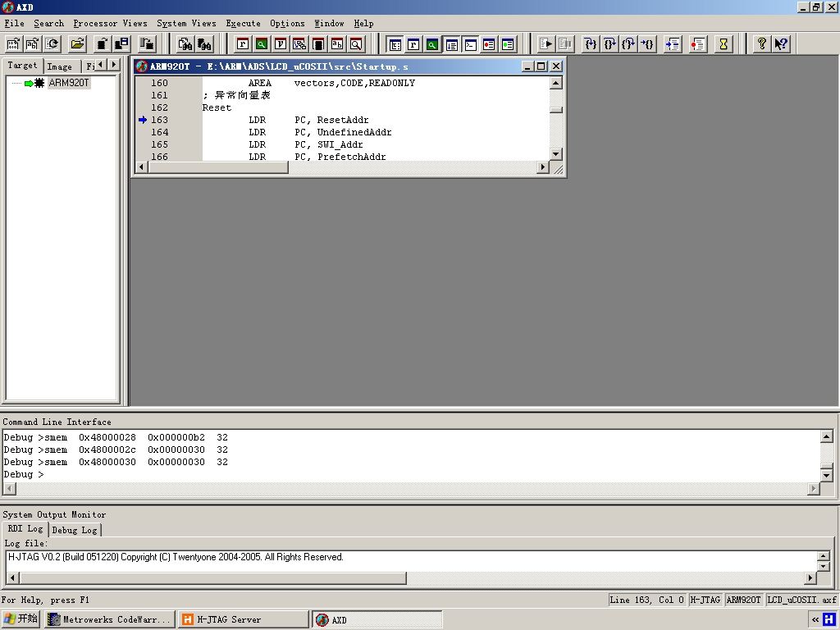Open the File menu
Viewport: 840px width, 630px height.
(x=15, y=24)
